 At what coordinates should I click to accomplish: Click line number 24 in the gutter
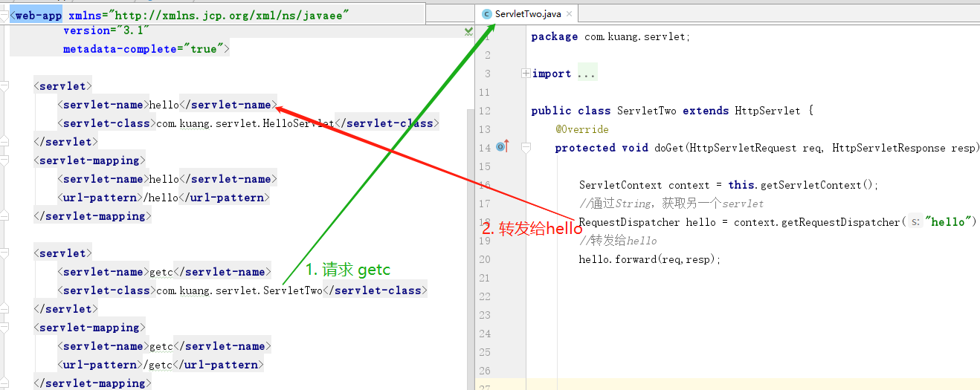point(486,334)
